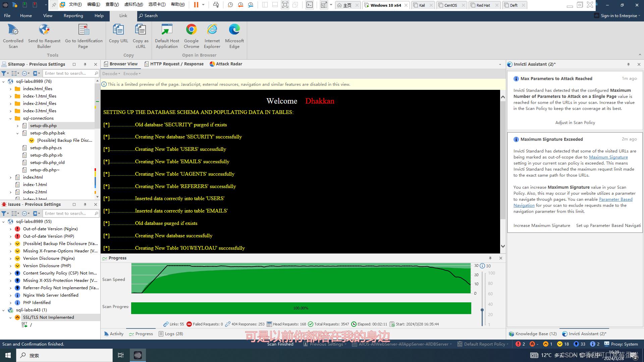644x362 pixels.
Task: Open the Decode dropdown
Action: click(x=111, y=74)
